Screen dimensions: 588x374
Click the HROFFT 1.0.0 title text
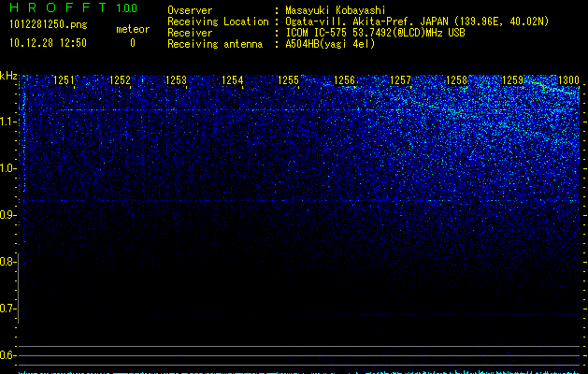coord(74,7)
